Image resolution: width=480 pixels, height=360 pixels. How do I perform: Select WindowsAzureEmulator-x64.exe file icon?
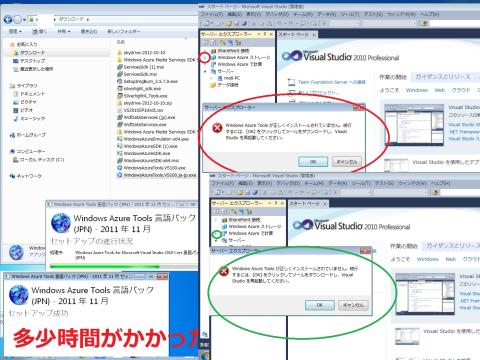120,139
